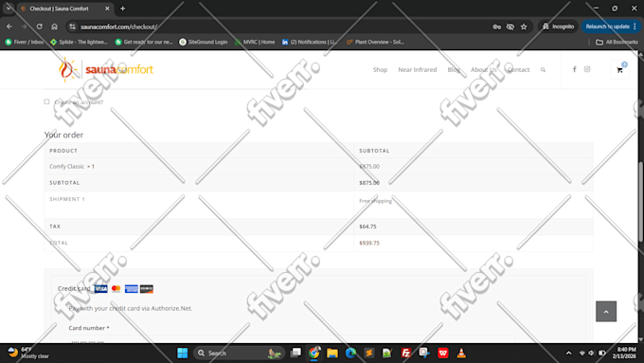The width and height of the screenshot is (644, 363).
Task: Open SiteGround Login bookmark
Action: click(x=204, y=42)
